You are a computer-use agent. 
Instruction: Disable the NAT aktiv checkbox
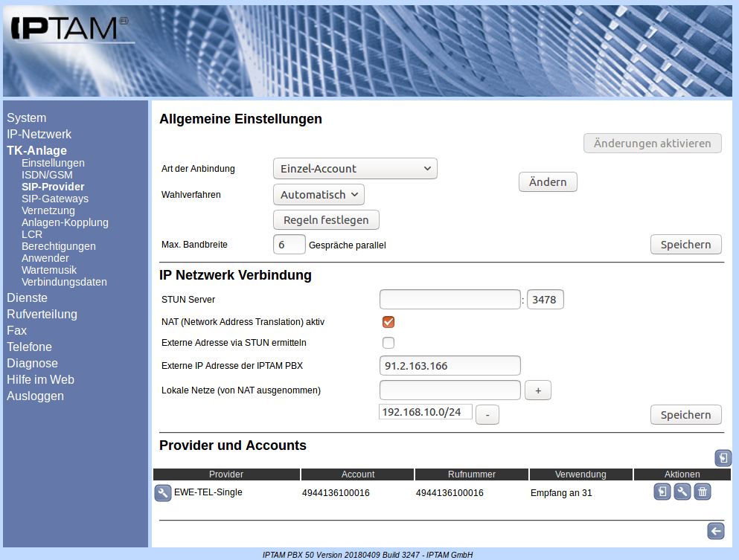388,322
